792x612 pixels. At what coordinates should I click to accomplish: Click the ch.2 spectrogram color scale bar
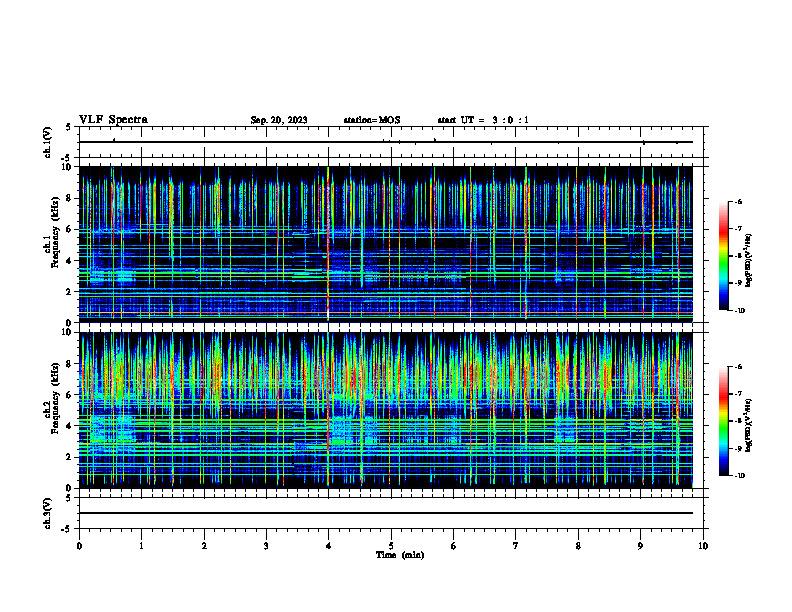(x=723, y=421)
